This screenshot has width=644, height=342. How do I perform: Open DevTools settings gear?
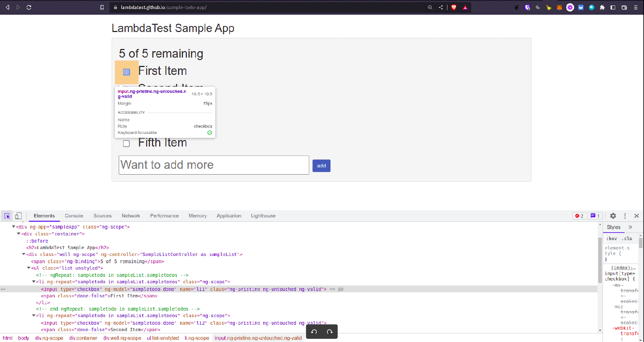click(x=613, y=216)
